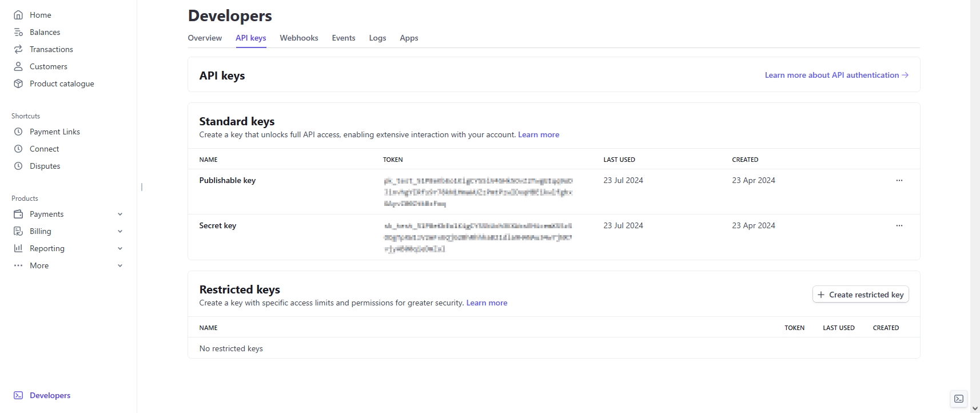Open Learn more about API authentication link
Viewport: 980px width, 413px height.
point(836,75)
